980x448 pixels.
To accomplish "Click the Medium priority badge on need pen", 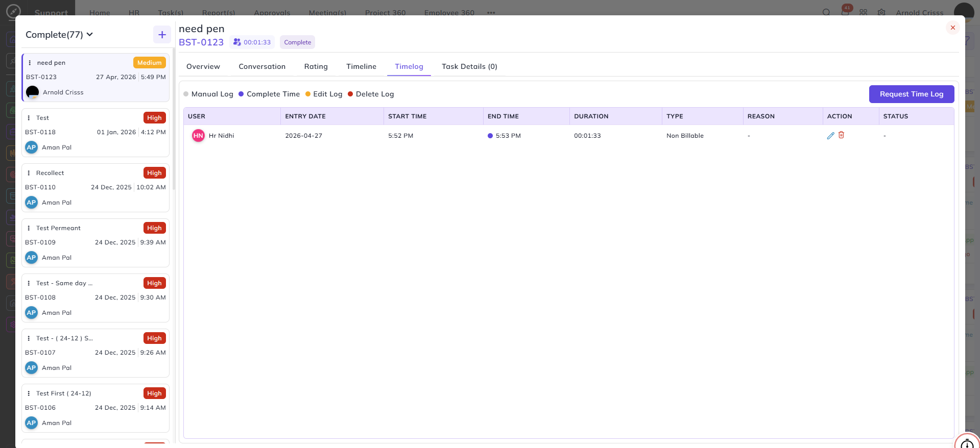I will tap(149, 63).
